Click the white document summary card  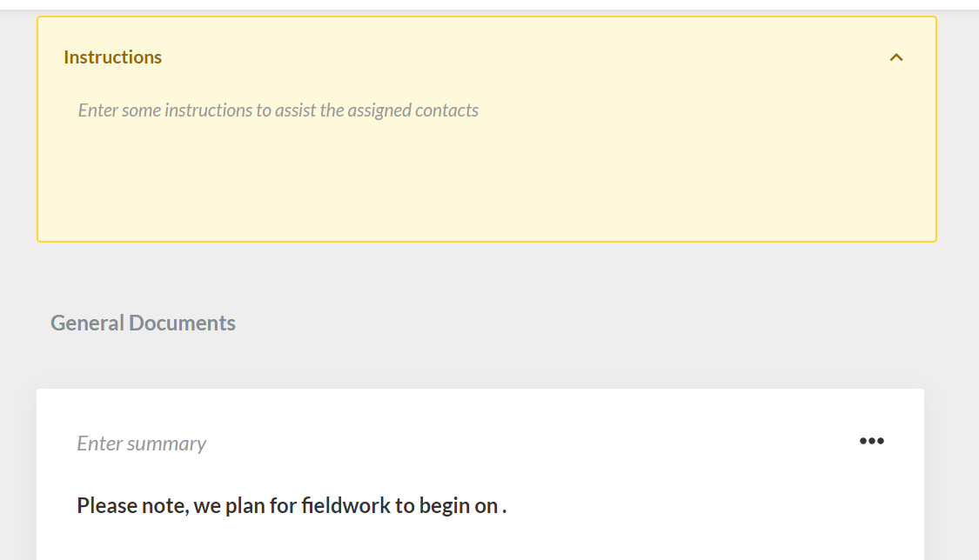[479, 474]
